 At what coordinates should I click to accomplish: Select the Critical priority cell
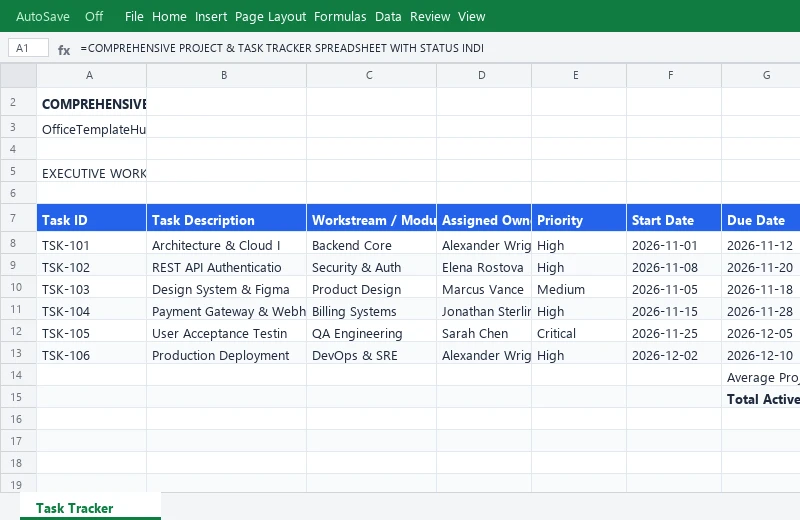coord(579,331)
